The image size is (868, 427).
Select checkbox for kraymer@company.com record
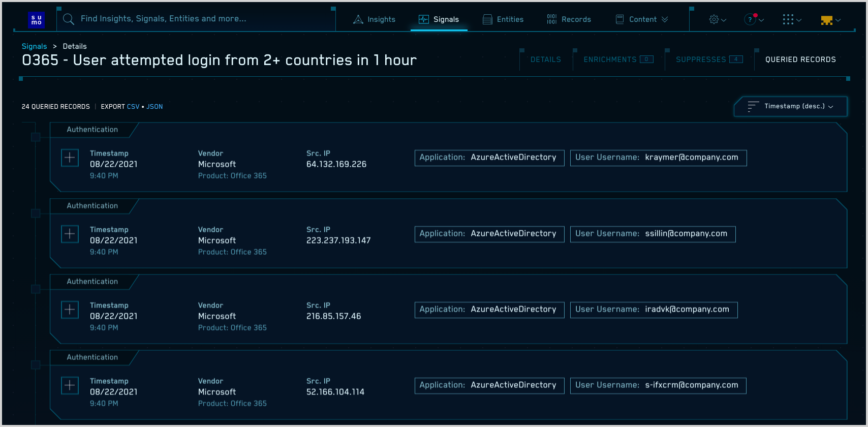coord(36,137)
